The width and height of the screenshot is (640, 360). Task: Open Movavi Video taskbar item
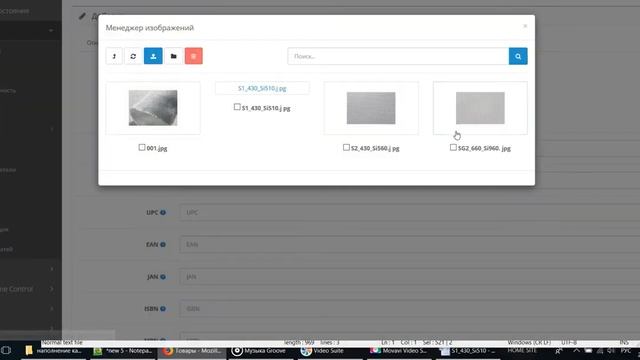point(399,351)
